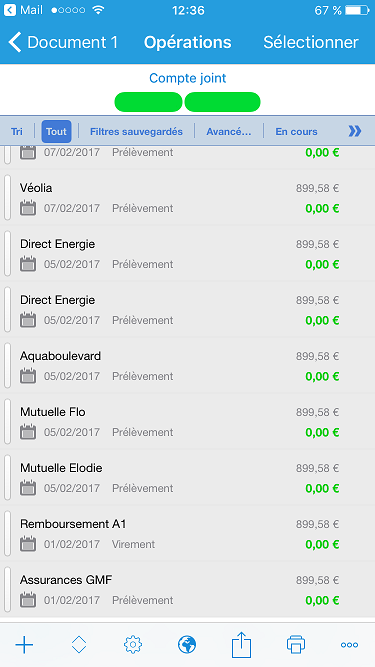The height and width of the screenshot is (667, 375).
Task: Open settings gear in bottom toolbar
Action: [133, 645]
